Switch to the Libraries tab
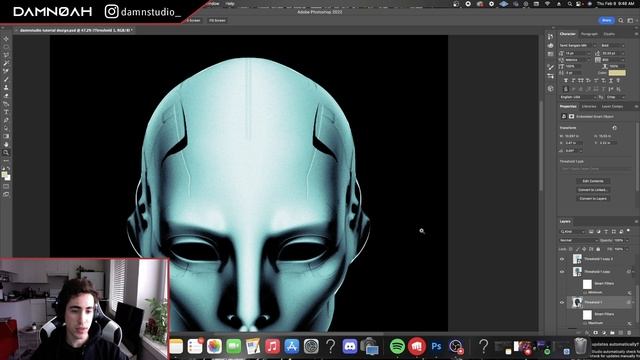 [589, 107]
